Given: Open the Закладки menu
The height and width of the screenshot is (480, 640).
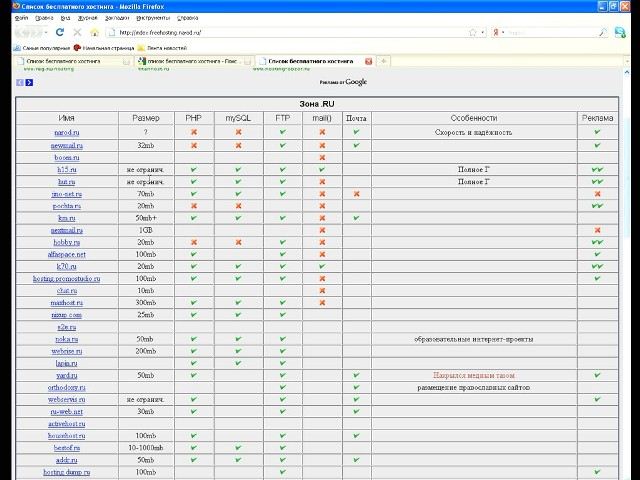Looking at the screenshot, I should 117,18.
